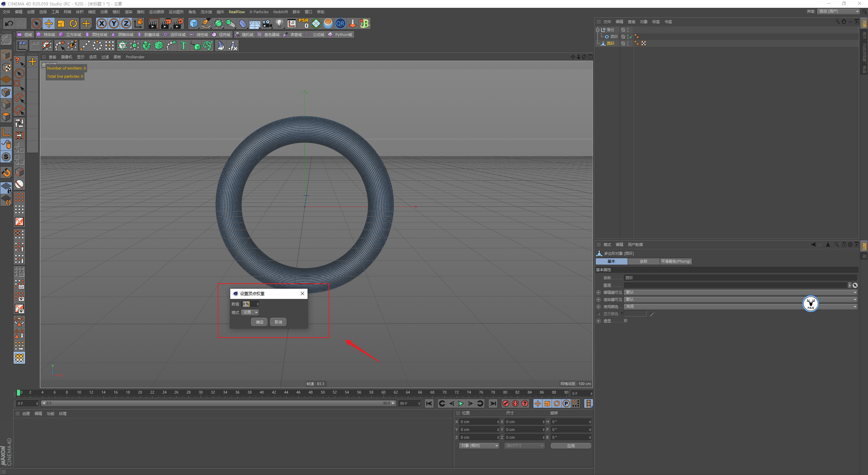The image size is (868, 475).
Task: Click the 显示颜色 color swatch
Action: [x=635, y=314]
